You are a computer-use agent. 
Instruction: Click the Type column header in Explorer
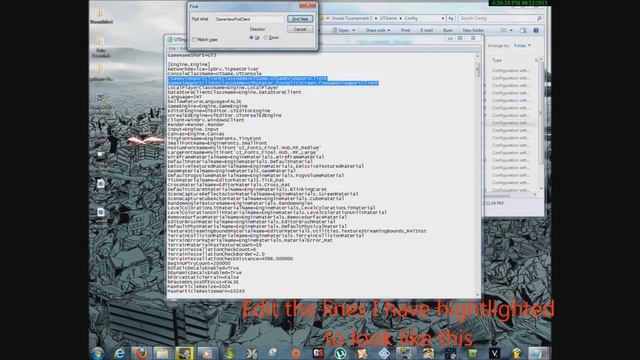click(x=497, y=60)
